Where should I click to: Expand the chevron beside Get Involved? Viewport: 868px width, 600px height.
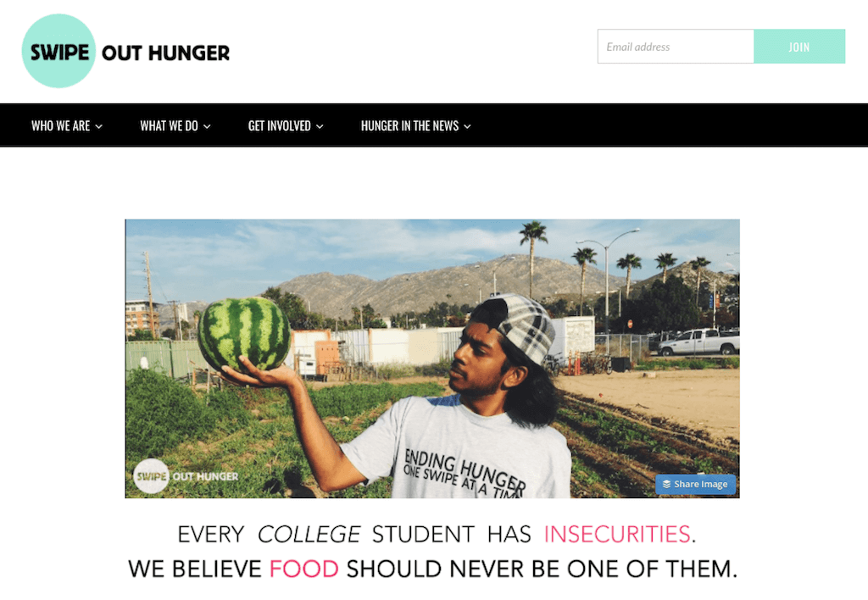[x=320, y=127]
